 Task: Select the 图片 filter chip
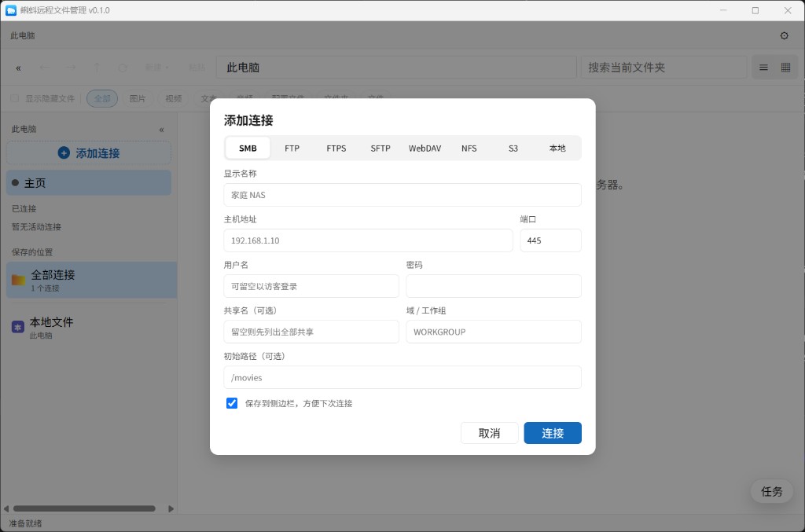tap(138, 98)
